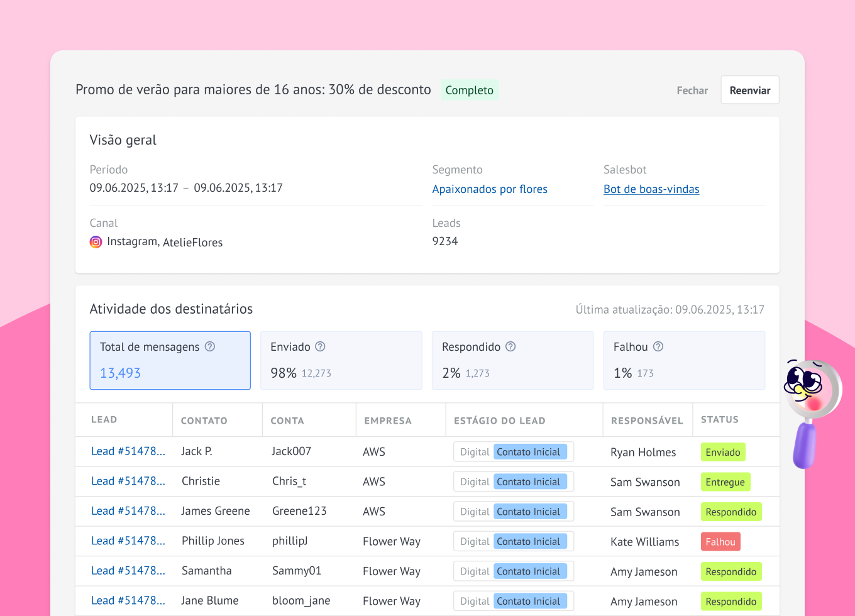Image resolution: width=855 pixels, height=616 pixels.
Task: Click help icon beside Falhou
Action: (x=658, y=346)
